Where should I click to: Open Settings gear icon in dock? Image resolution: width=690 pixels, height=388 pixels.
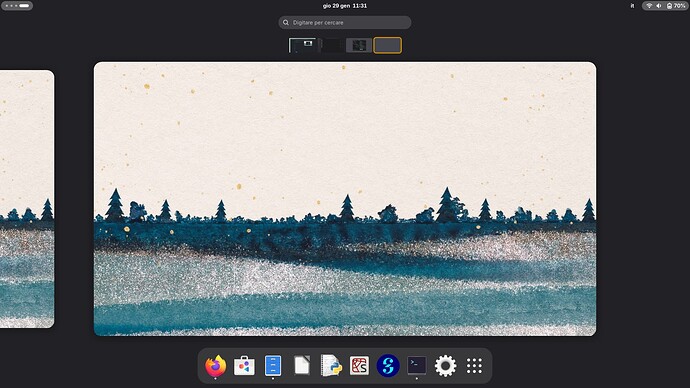[445, 366]
